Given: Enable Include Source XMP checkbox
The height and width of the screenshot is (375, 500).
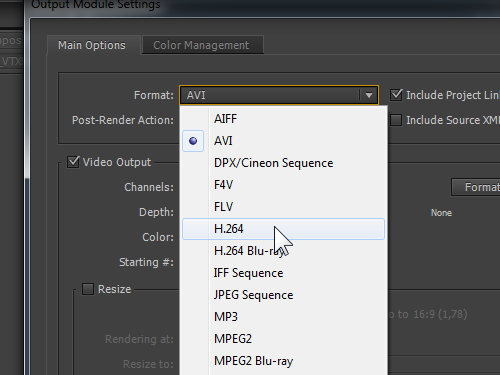Looking at the screenshot, I should [x=396, y=120].
